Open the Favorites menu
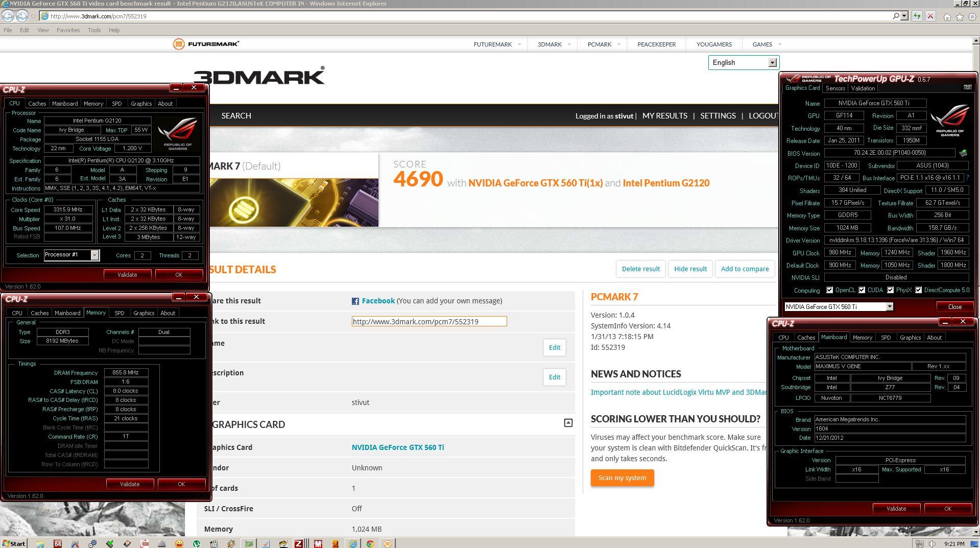Image resolution: width=980 pixels, height=548 pixels. pos(68,30)
